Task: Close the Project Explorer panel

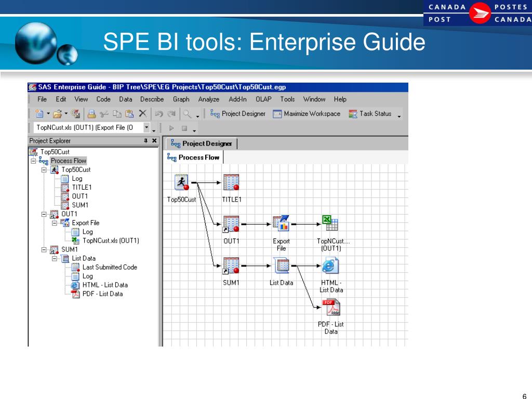Action: coord(154,140)
